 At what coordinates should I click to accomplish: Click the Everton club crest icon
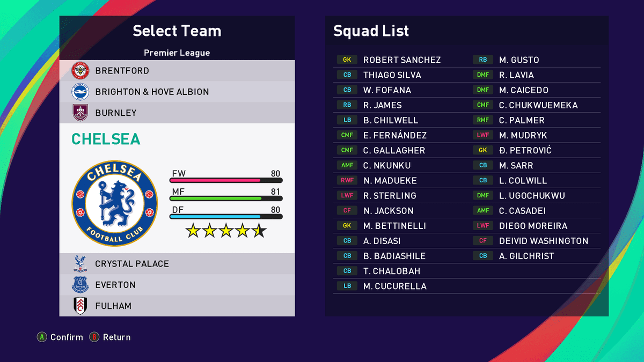[80, 285]
